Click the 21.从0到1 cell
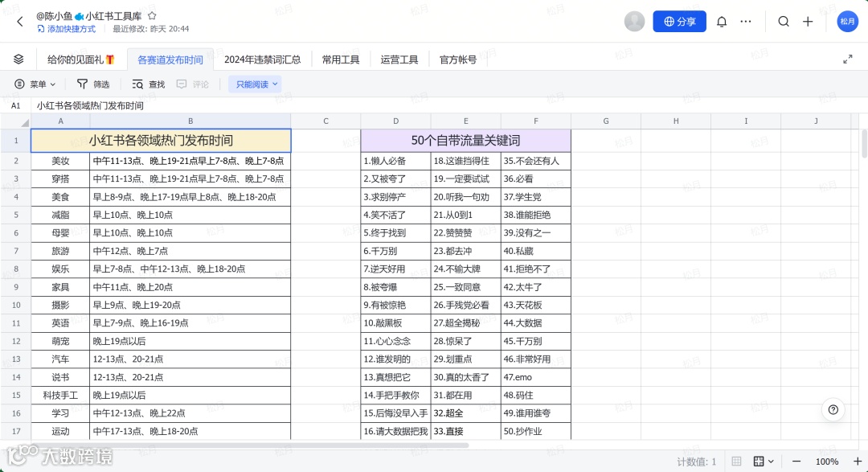Image resolution: width=868 pixels, height=472 pixels. tap(465, 215)
